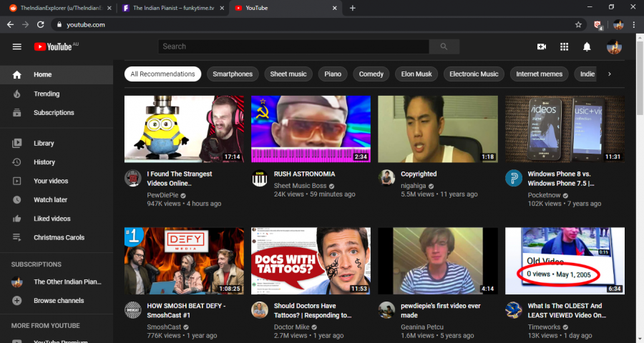Open pewdiepie's first video thumbnail

tap(438, 261)
